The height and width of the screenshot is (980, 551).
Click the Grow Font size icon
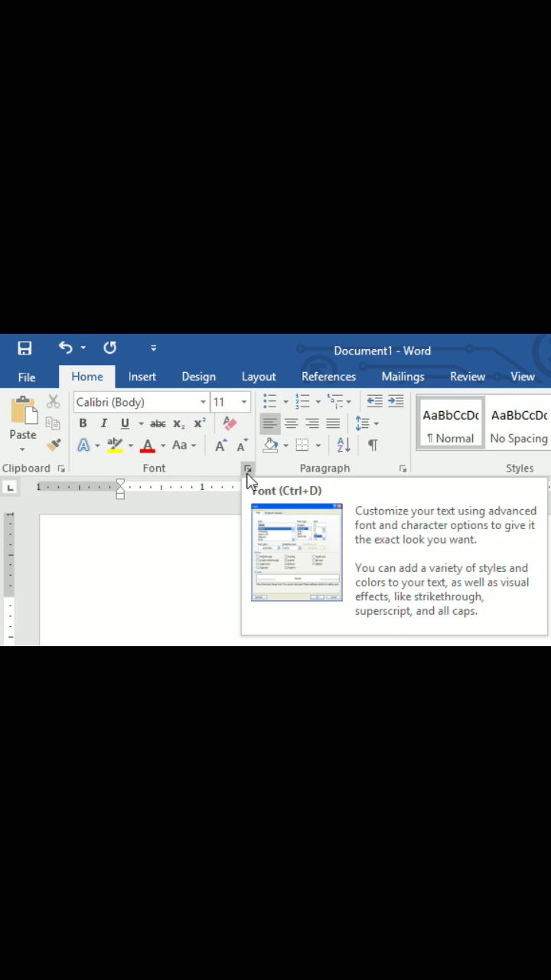[220, 446]
